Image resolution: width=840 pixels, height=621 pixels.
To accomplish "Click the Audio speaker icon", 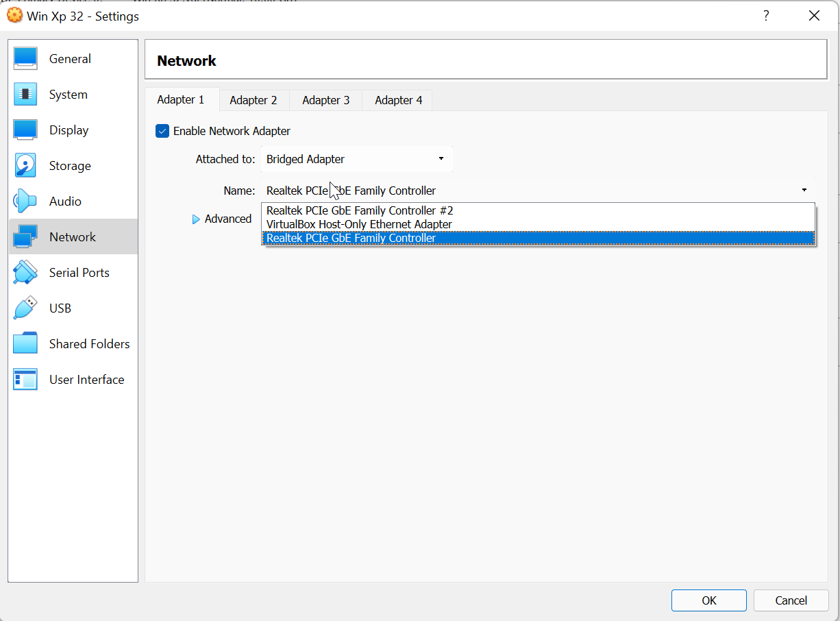I will (25, 202).
